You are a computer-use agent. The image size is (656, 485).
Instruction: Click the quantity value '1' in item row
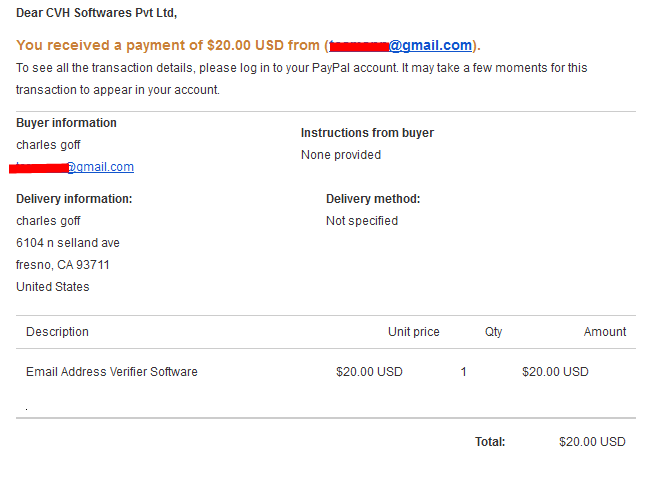[464, 372]
